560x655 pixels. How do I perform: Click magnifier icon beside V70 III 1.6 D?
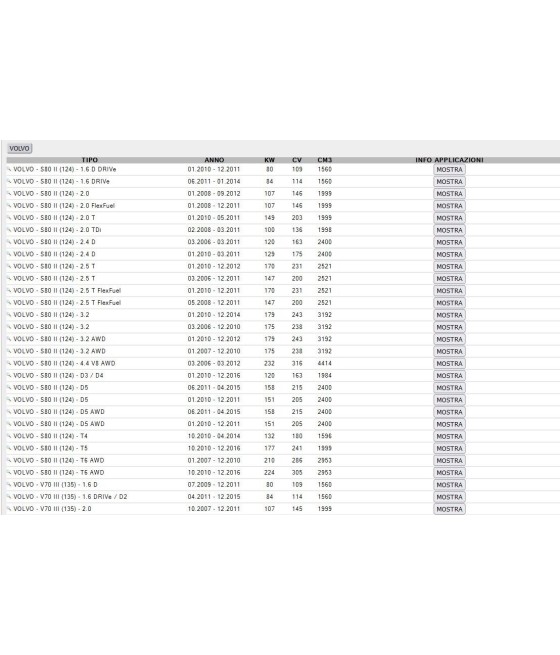[x=9, y=485]
